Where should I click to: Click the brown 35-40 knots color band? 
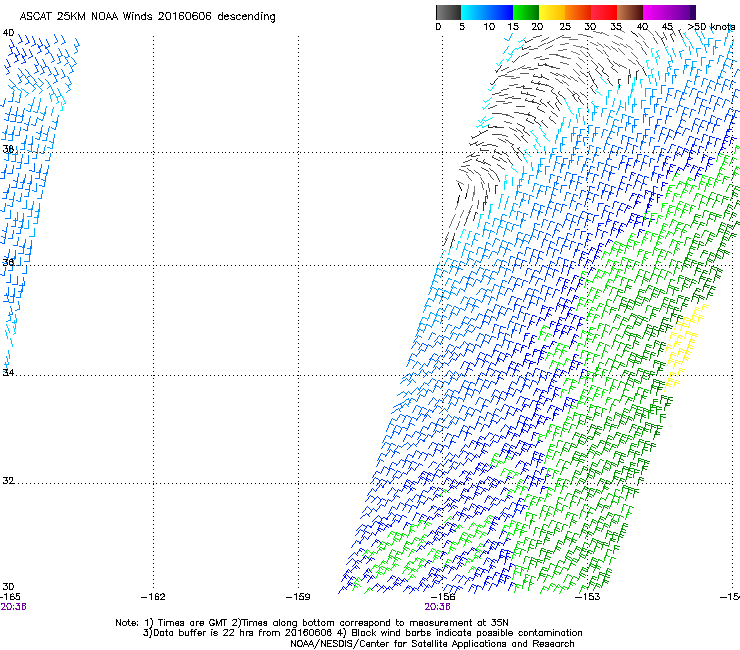[630, 12]
